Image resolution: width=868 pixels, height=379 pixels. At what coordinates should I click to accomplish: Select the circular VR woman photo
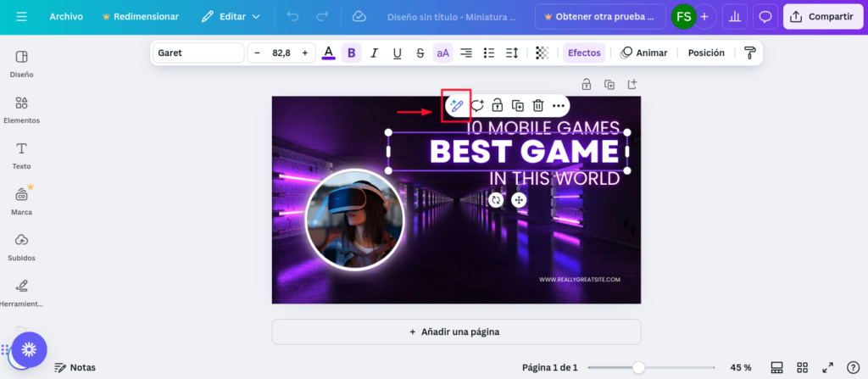355,220
